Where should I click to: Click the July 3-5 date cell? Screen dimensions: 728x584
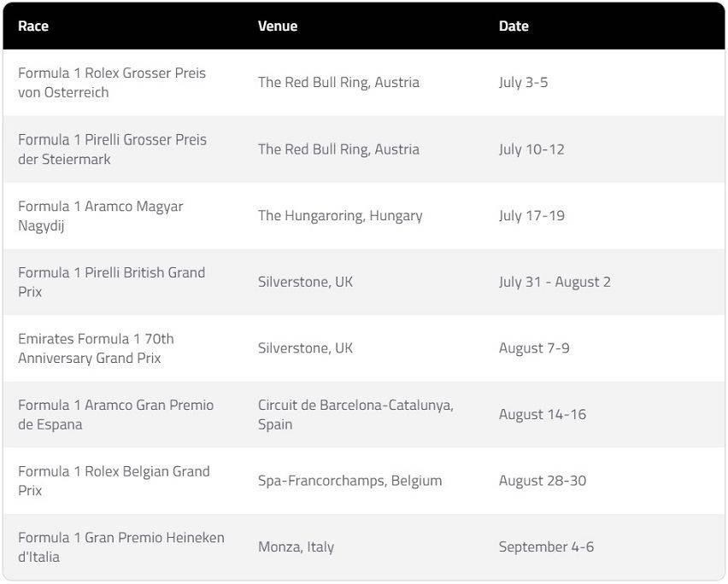[523, 83]
